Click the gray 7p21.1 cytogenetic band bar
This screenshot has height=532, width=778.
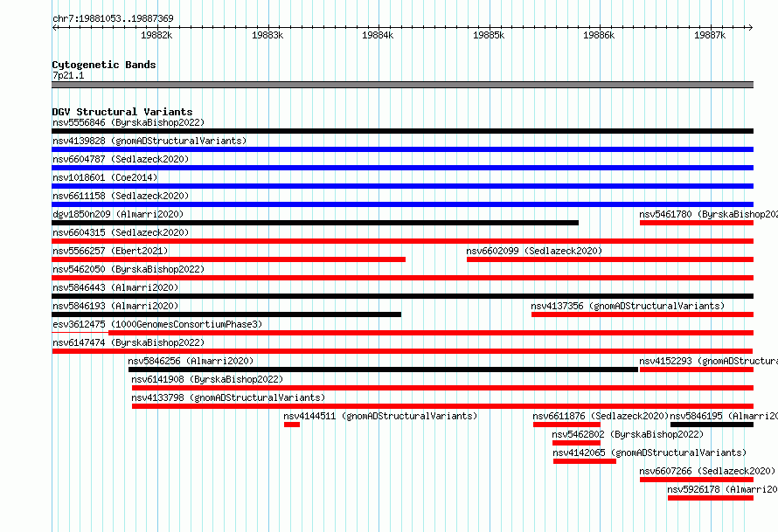pyautogui.click(x=402, y=85)
